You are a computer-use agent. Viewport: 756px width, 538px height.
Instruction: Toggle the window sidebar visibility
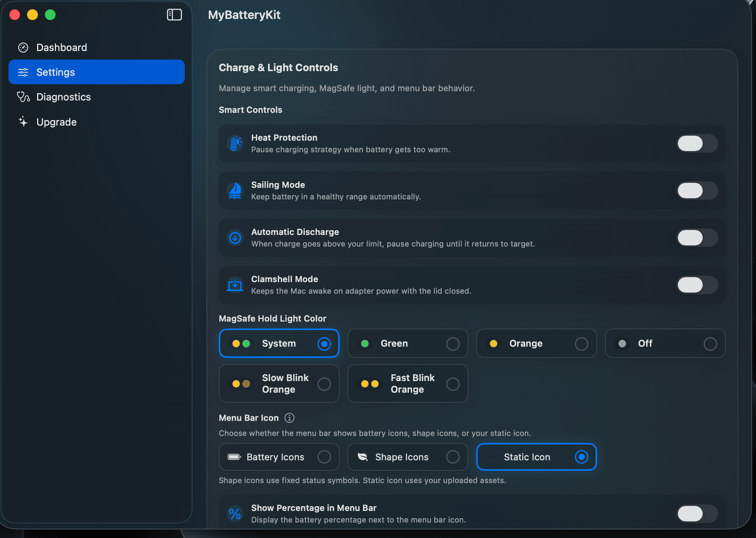point(174,15)
